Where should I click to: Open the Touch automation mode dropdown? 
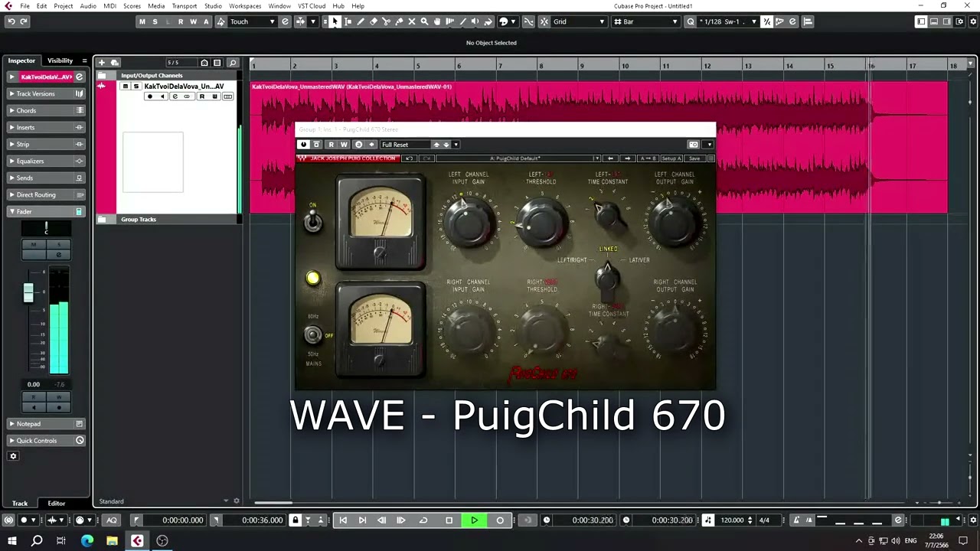[253, 21]
